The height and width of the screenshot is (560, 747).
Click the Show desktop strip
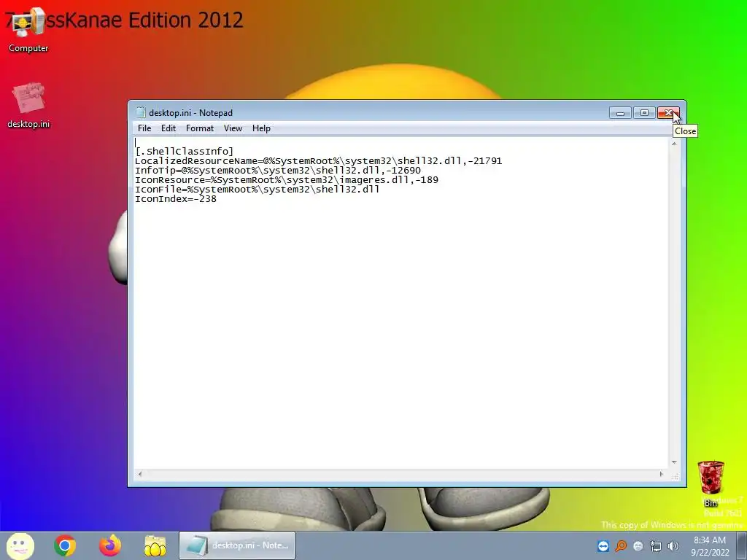click(742, 545)
